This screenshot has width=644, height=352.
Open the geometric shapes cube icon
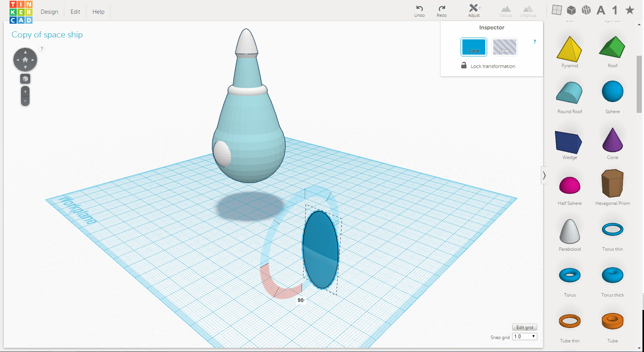(x=571, y=10)
